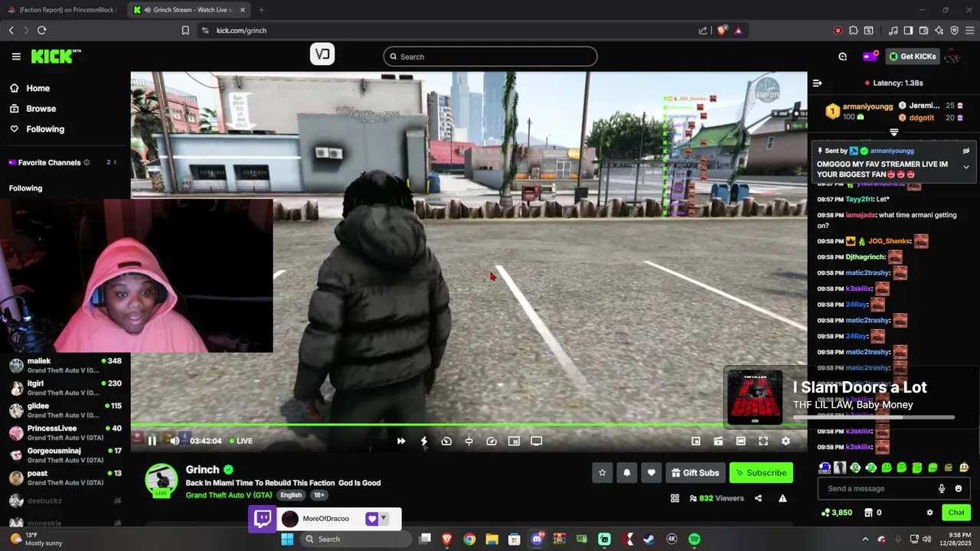Share the stream via share icon
The image size is (980, 551).
(x=758, y=498)
